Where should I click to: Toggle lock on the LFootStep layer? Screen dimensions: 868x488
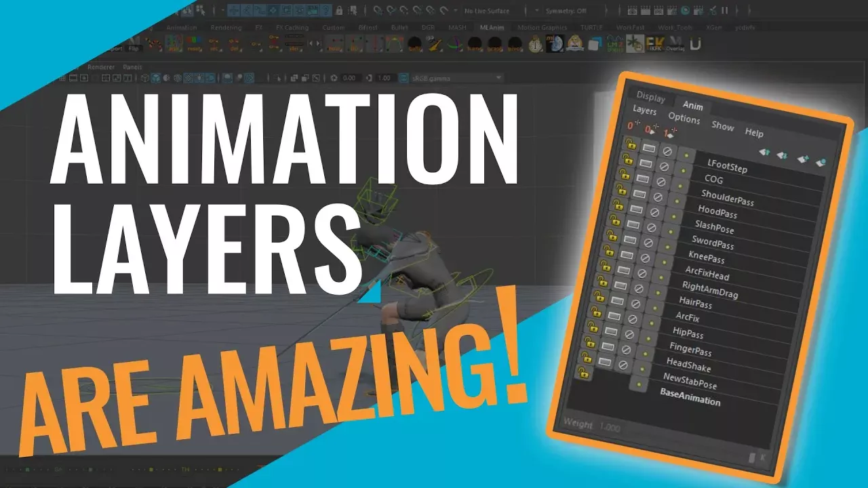click(630, 144)
